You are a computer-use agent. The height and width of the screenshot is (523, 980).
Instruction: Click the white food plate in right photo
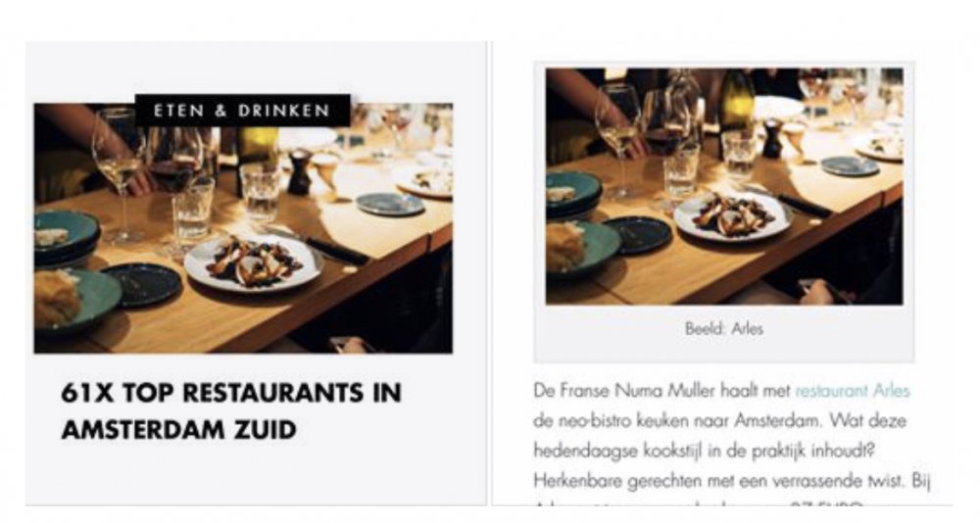point(733,214)
